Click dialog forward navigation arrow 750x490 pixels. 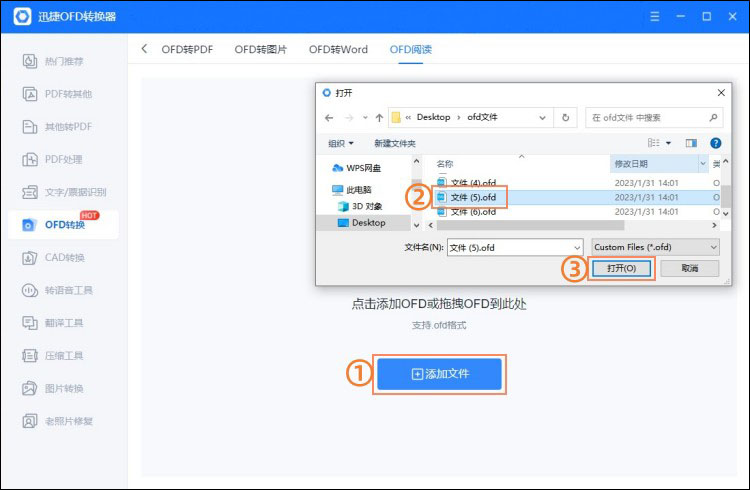349,118
